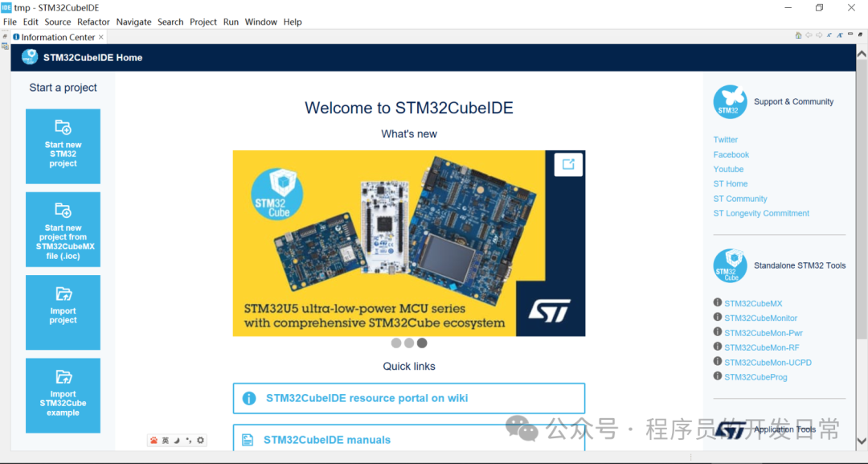Select the second banner carousel dot
Viewport: 868px width, 464px height.
[x=409, y=343]
